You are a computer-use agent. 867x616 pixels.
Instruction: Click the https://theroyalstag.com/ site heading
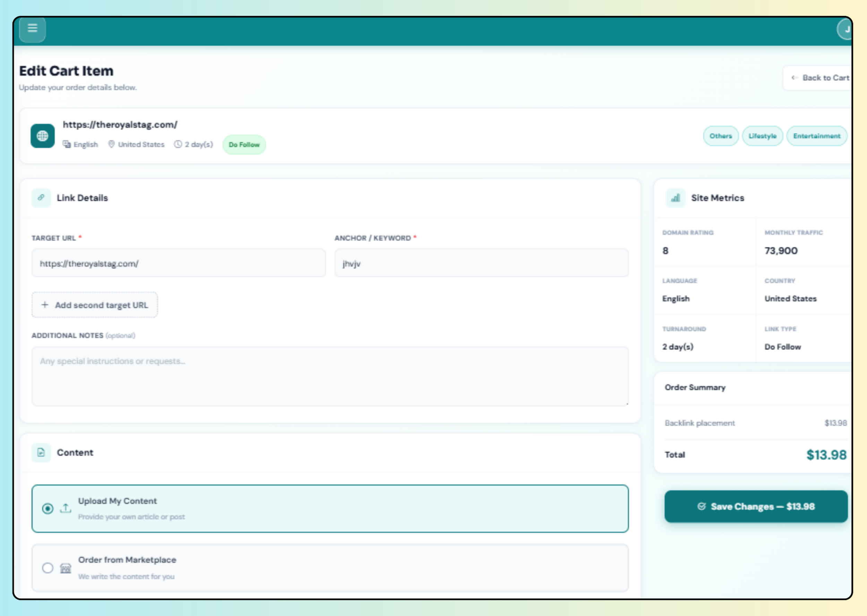120,124
